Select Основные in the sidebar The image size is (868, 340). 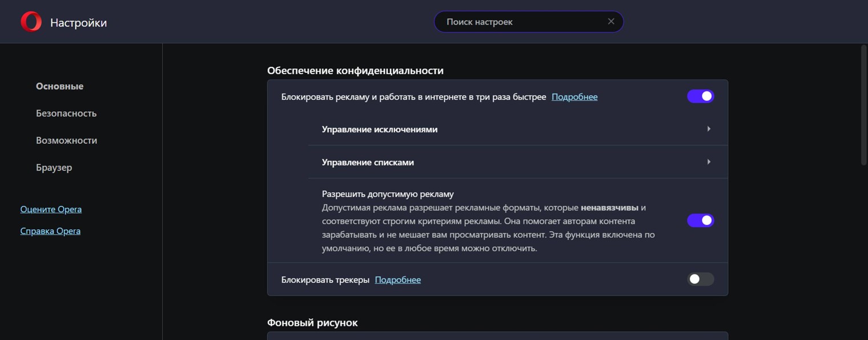[x=59, y=86]
